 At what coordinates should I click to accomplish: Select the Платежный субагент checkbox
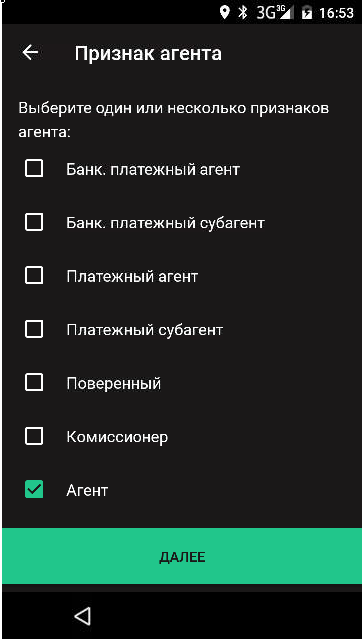coord(34,329)
